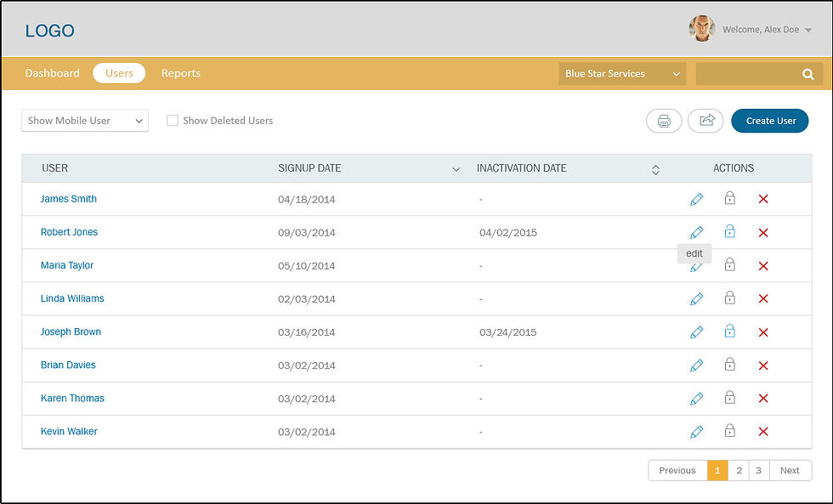
Task: Open Karen Thomas' profile link
Action: click(72, 398)
